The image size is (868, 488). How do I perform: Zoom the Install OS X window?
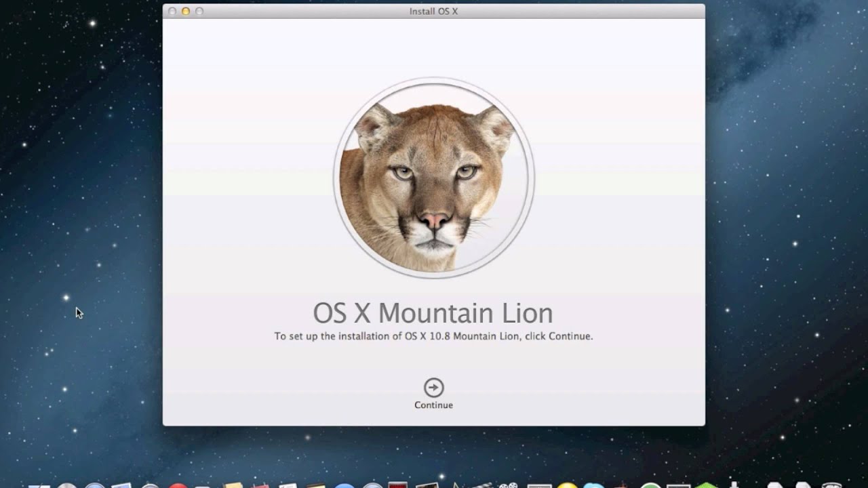point(199,12)
